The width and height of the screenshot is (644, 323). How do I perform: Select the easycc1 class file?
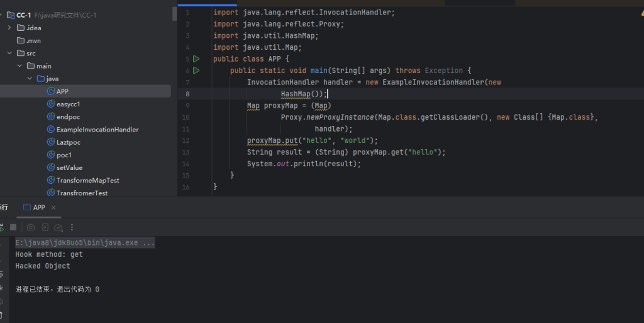(x=68, y=104)
